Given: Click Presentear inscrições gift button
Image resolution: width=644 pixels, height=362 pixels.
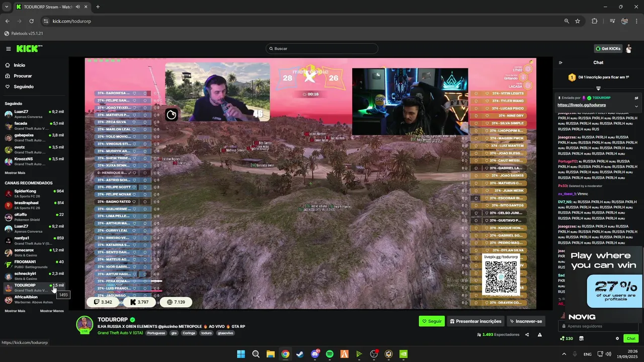Looking at the screenshot, I should [x=475, y=321].
